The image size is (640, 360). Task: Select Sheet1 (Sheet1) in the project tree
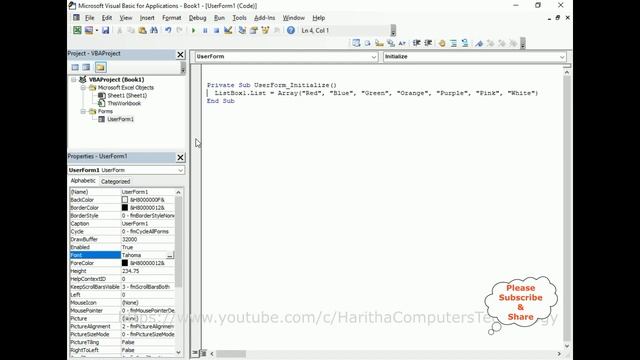click(127, 96)
